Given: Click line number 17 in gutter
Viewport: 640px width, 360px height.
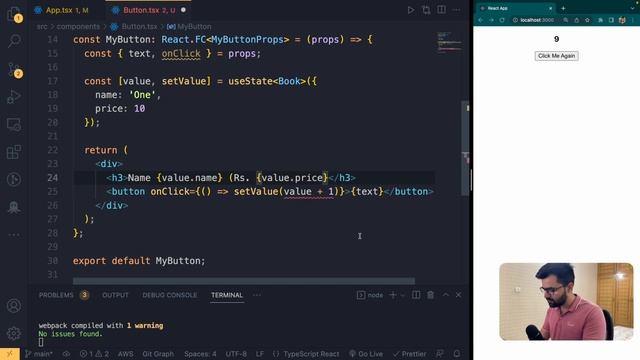Looking at the screenshot, I should [53, 81].
